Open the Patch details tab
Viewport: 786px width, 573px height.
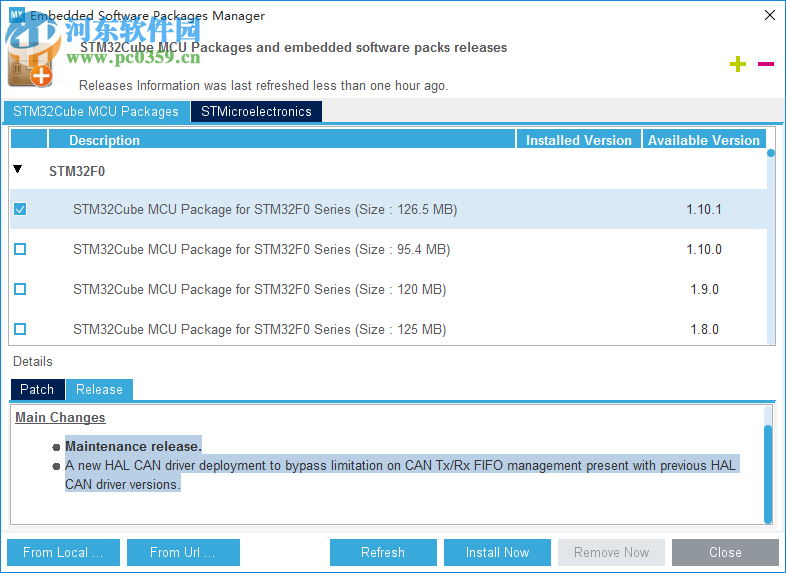37,390
